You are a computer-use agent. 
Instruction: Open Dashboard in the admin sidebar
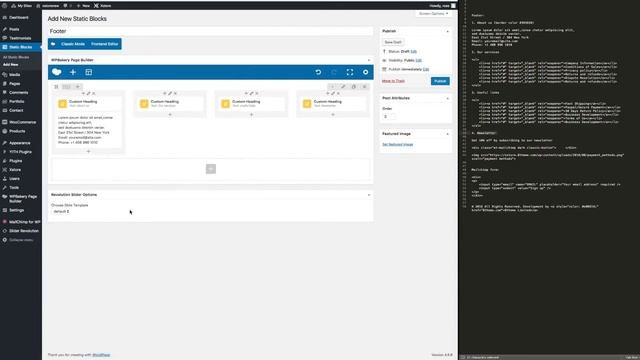coord(20,18)
